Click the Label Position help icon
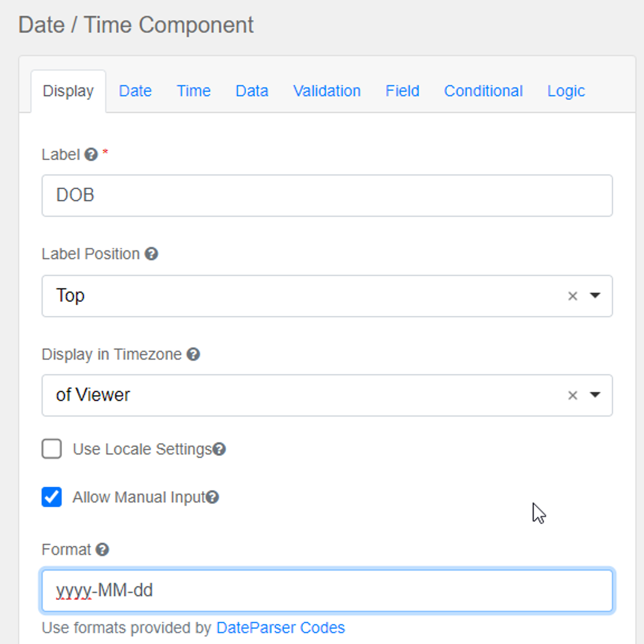This screenshot has width=644, height=644. (x=151, y=254)
